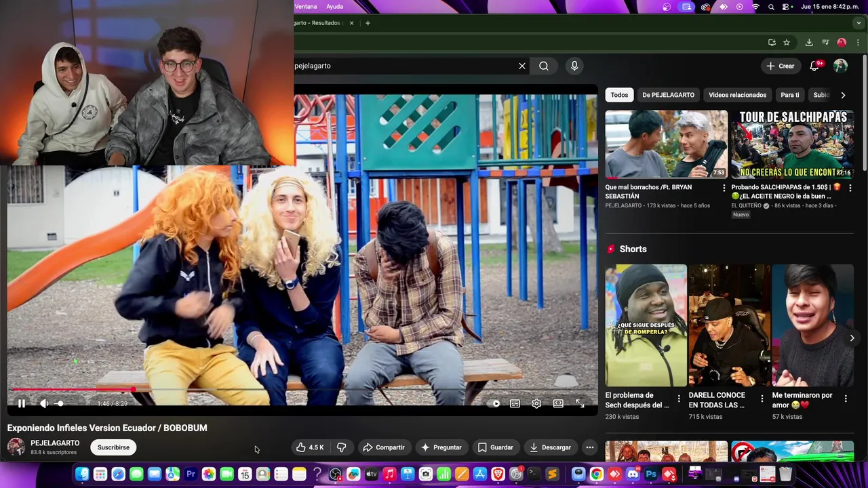Open Spotlight search in the menu bar

tap(771, 7)
